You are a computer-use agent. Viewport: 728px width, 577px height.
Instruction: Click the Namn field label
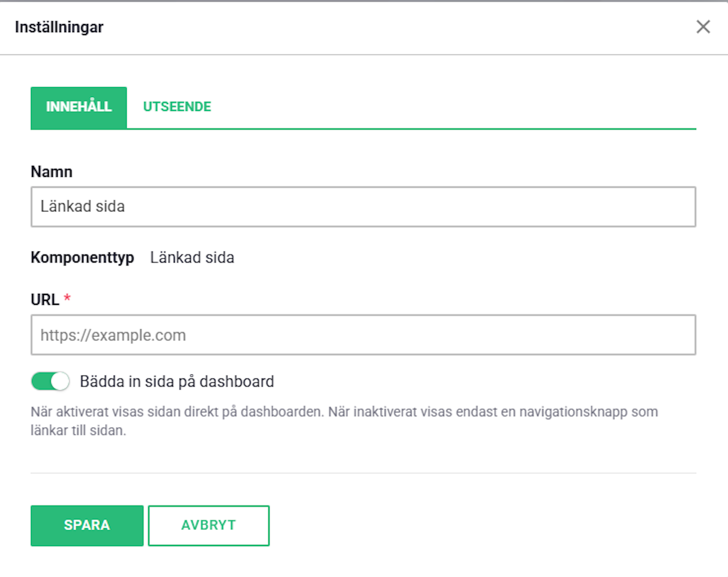click(x=52, y=172)
